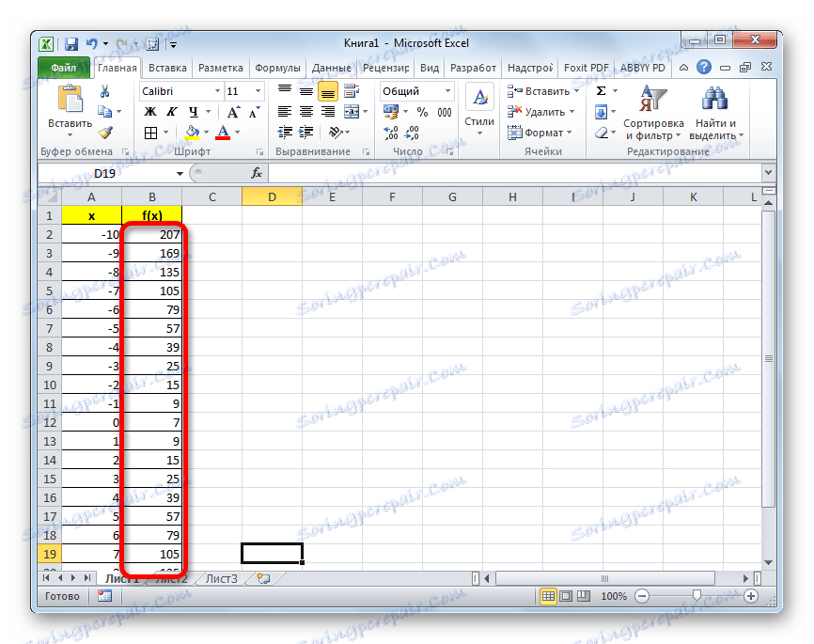Viewport: 814px width, 644px height.
Task: Open the font size 11 dropdown
Action: click(258, 91)
